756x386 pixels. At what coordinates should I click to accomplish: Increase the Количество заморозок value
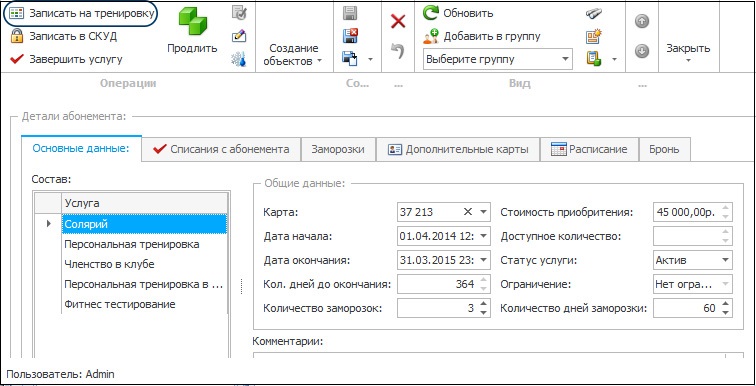(x=484, y=304)
